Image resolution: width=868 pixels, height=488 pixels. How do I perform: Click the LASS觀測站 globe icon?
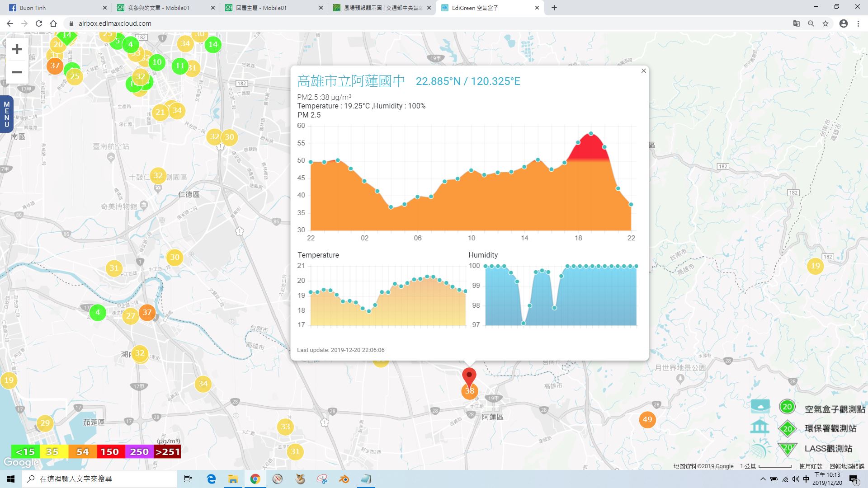click(759, 448)
